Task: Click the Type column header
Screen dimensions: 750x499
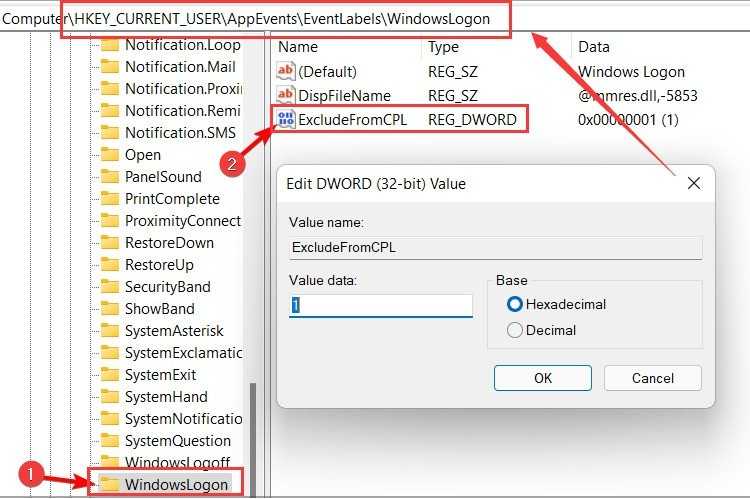Action: click(444, 47)
